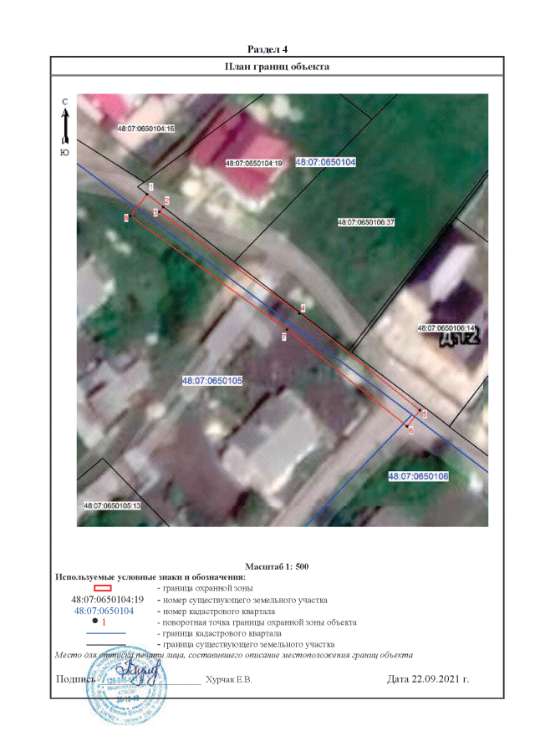Click boundary point 4 on the map

point(303,309)
